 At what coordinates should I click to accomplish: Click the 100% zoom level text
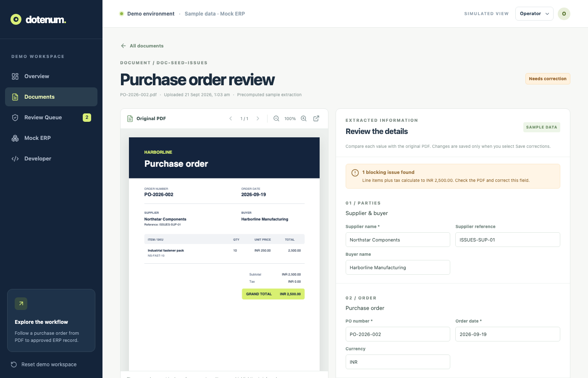coord(290,119)
